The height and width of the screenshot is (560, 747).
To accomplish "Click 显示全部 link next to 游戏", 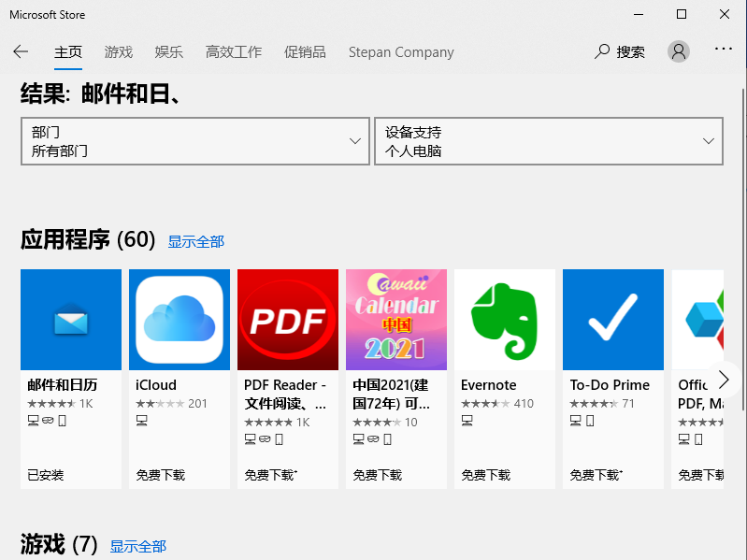I will tap(138, 546).
